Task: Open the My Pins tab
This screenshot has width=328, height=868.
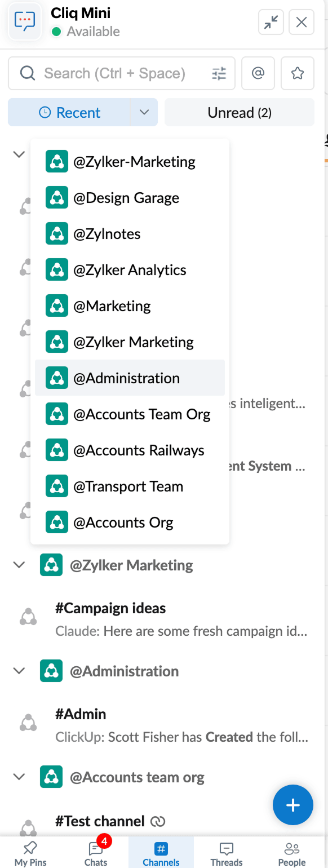Action: (x=30, y=853)
